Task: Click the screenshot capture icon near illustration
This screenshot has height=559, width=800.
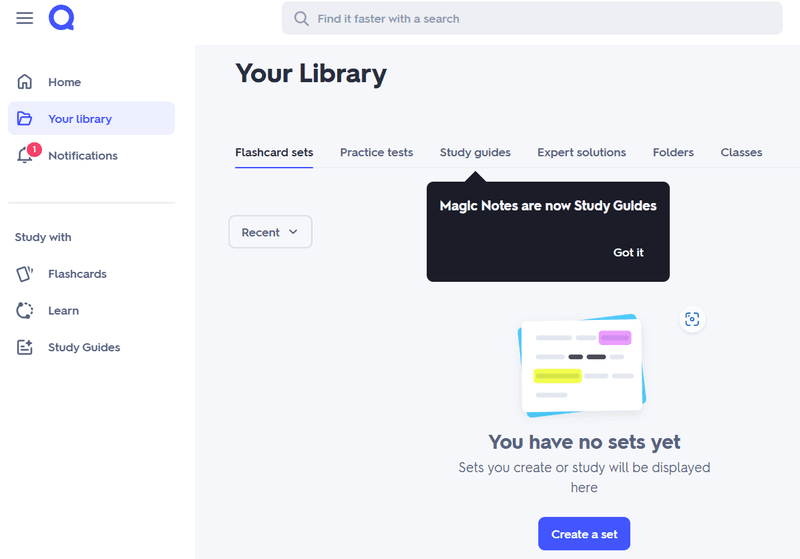Action: [692, 319]
